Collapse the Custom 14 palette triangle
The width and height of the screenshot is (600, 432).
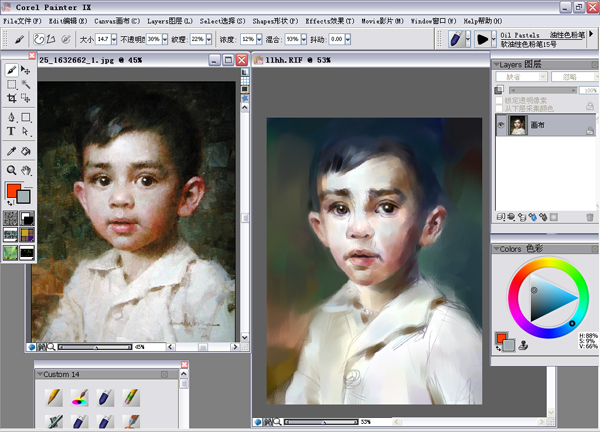pyautogui.click(x=39, y=374)
